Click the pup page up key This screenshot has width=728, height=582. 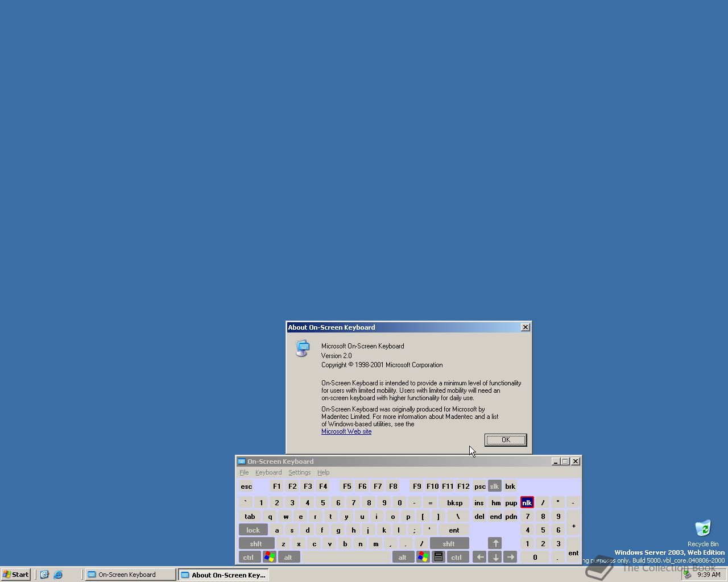[511, 502]
